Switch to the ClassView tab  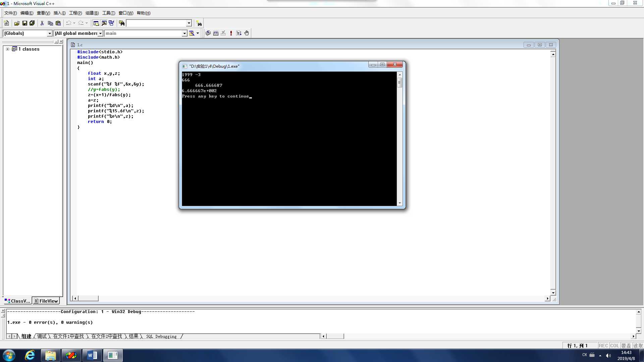click(x=18, y=301)
